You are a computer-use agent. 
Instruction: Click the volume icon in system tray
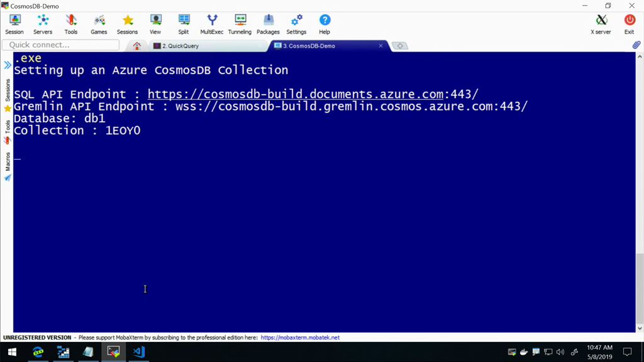click(x=560, y=352)
